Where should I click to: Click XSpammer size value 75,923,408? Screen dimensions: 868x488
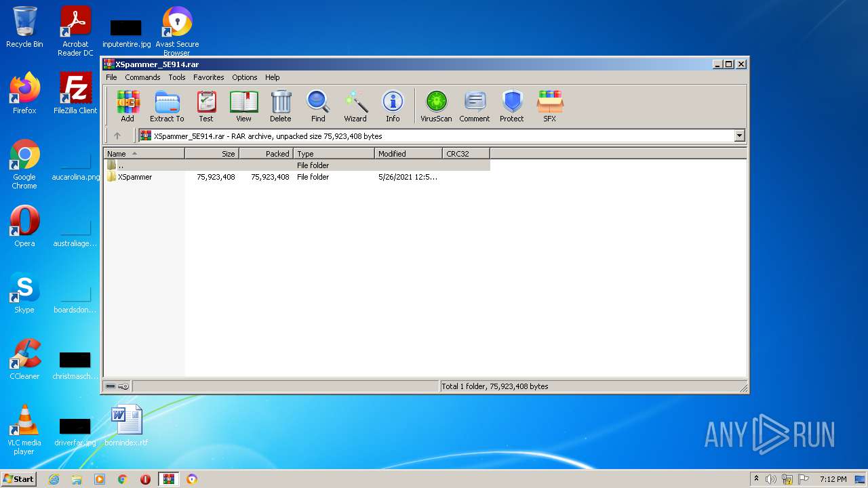[216, 177]
